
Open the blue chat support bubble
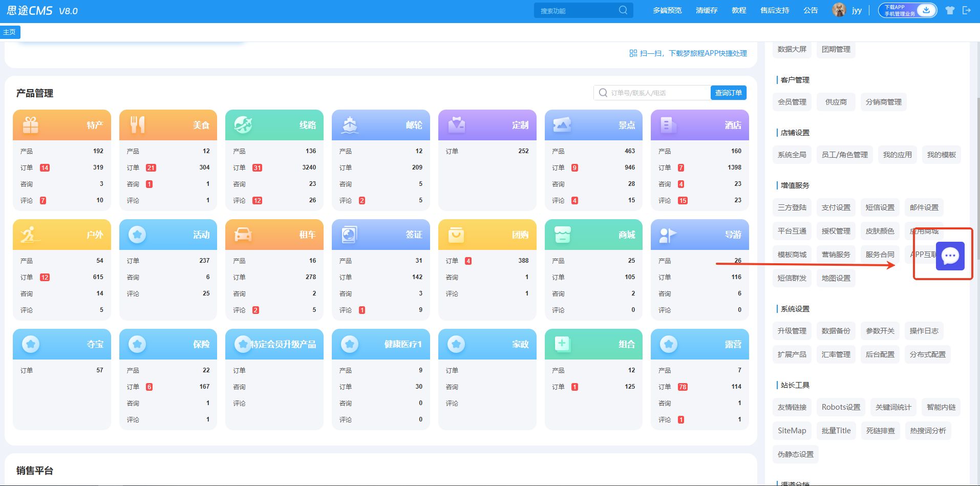(x=950, y=256)
